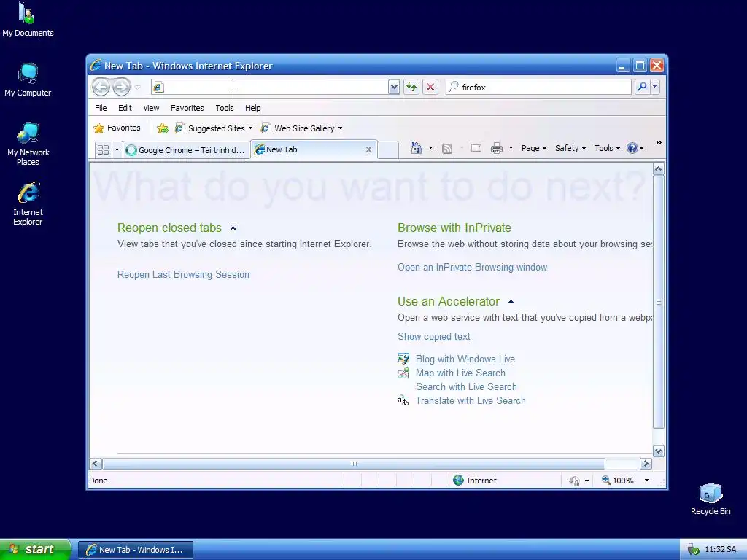Click the blue Help question mark icon
Viewport: 747px width, 560px height.
pyautogui.click(x=632, y=148)
